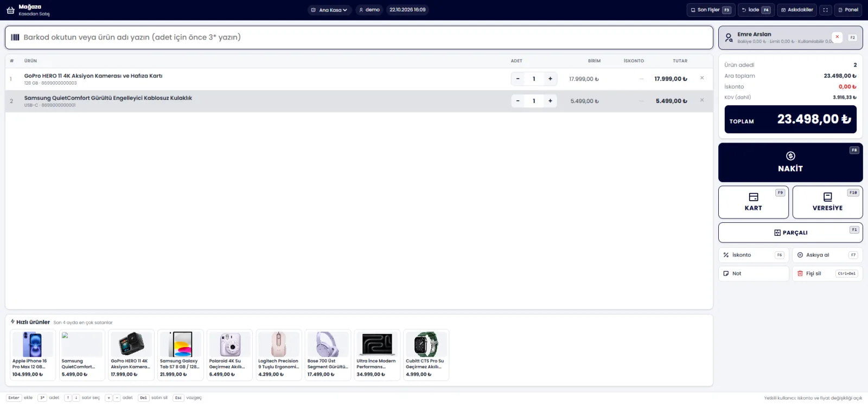This screenshot has width=868, height=404.
Task: Open Son Fişler recent receipts
Action: 711,10
